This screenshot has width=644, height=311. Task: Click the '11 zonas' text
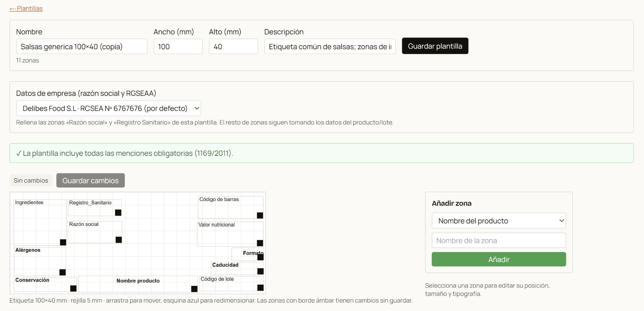coord(28,60)
